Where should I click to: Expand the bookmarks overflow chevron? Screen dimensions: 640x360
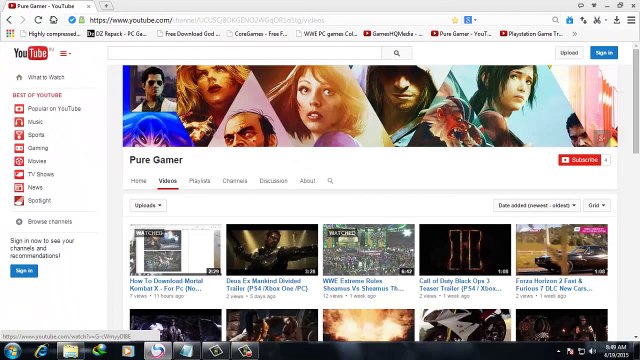[575, 34]
